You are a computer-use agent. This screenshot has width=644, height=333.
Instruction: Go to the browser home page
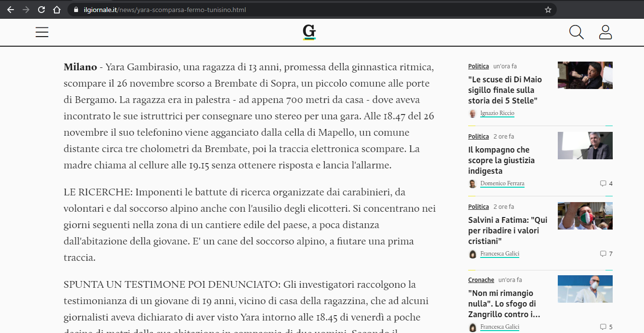coord(57,10)
